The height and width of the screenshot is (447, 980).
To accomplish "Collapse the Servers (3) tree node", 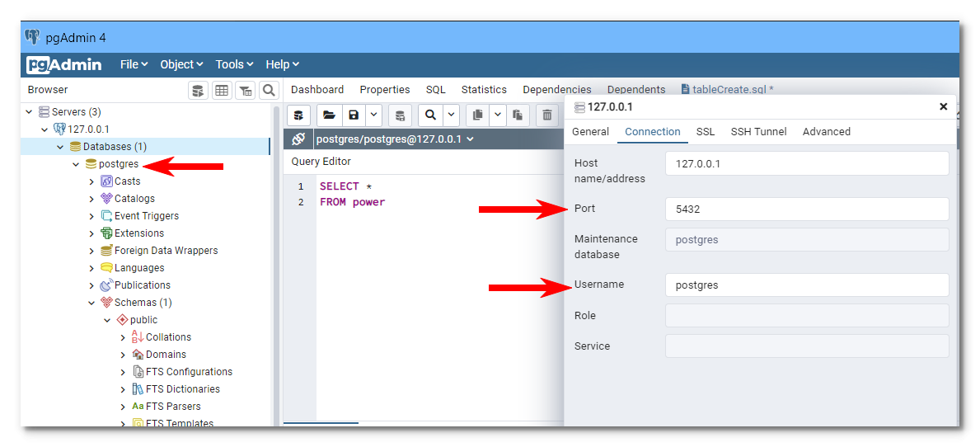I will (x=29, y=112).
